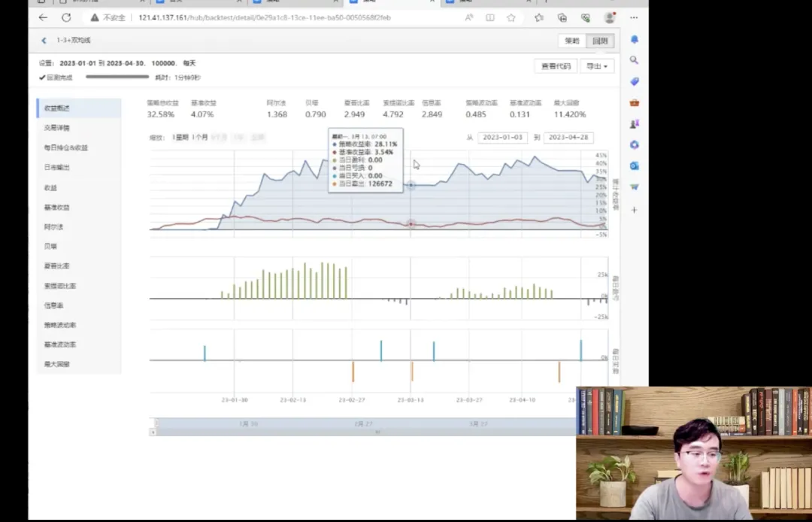This screenshot has height=522, width=812.
Task: Open the browser settings and more menu
Action: tap(634, 17)
